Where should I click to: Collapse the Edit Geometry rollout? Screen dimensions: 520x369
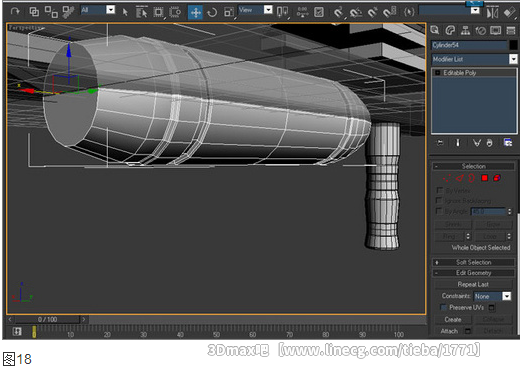click(x=474, y=273)
